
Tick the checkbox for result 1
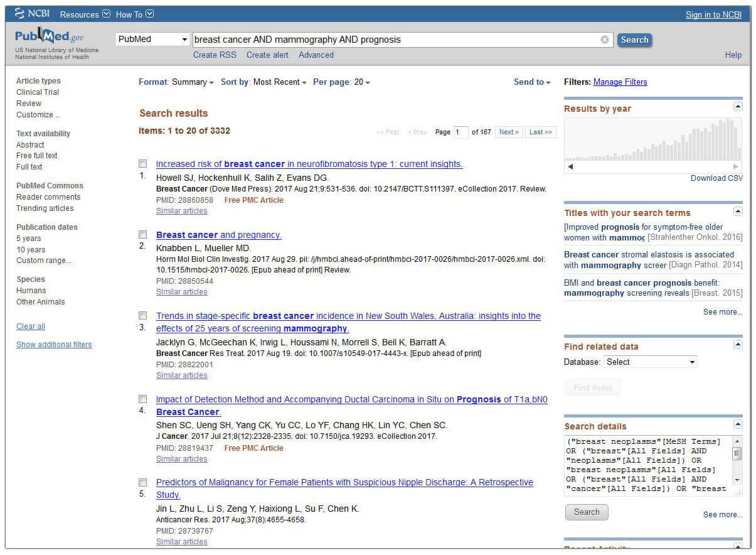142,163
